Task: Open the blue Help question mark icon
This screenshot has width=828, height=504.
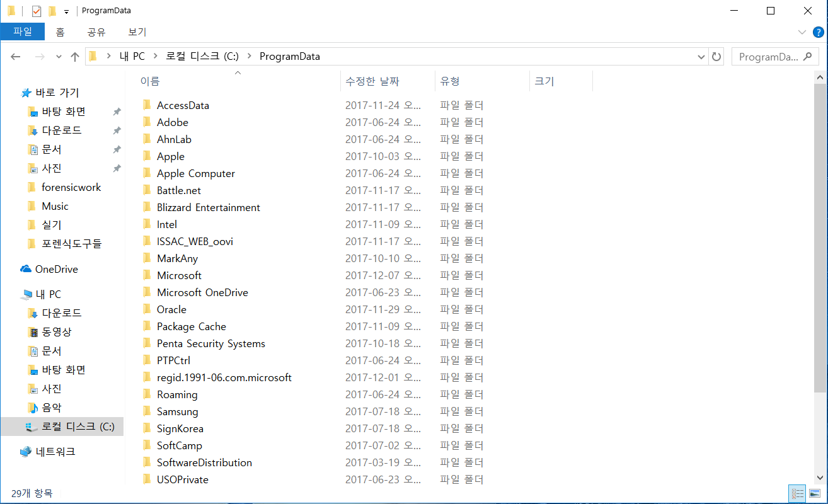Action: click(818, 32)
